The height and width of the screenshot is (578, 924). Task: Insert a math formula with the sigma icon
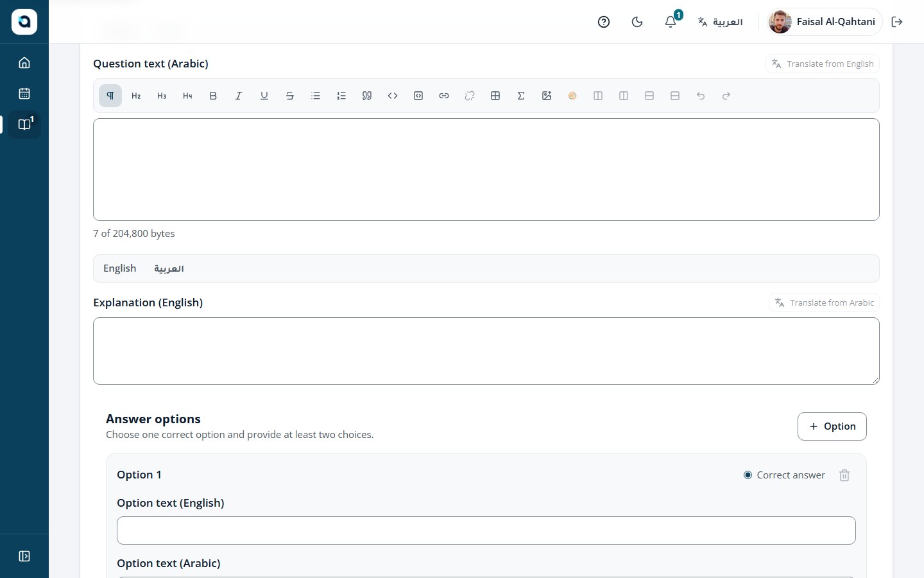tap(521, 96)
